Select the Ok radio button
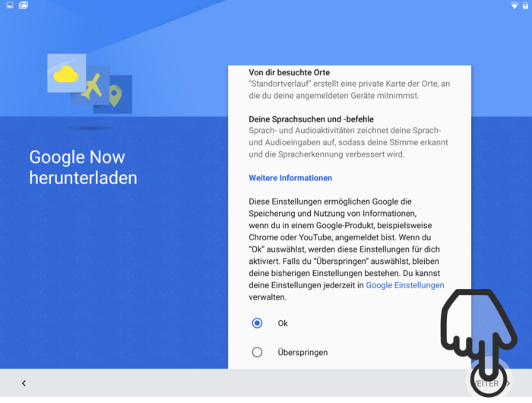The image size is (532, 403). click(x=257, y=323)
